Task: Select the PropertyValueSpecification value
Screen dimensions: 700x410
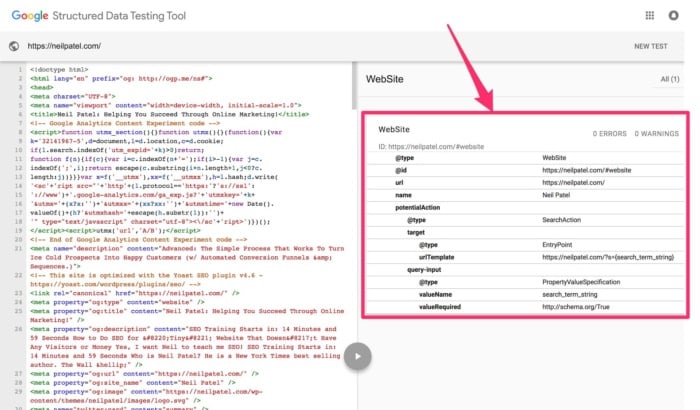Action: pos(581,282)
